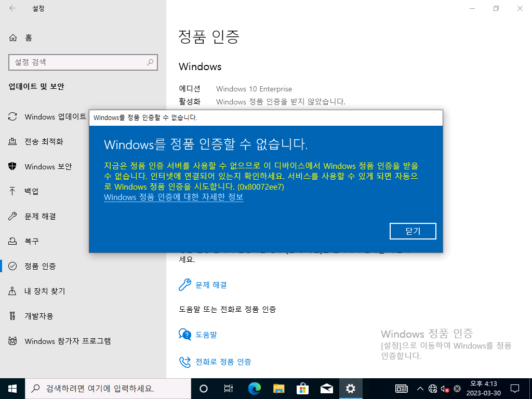Screen dimensions: 532x399
Task: Click the magnifier icon in settings search
Action: point(150,62)
